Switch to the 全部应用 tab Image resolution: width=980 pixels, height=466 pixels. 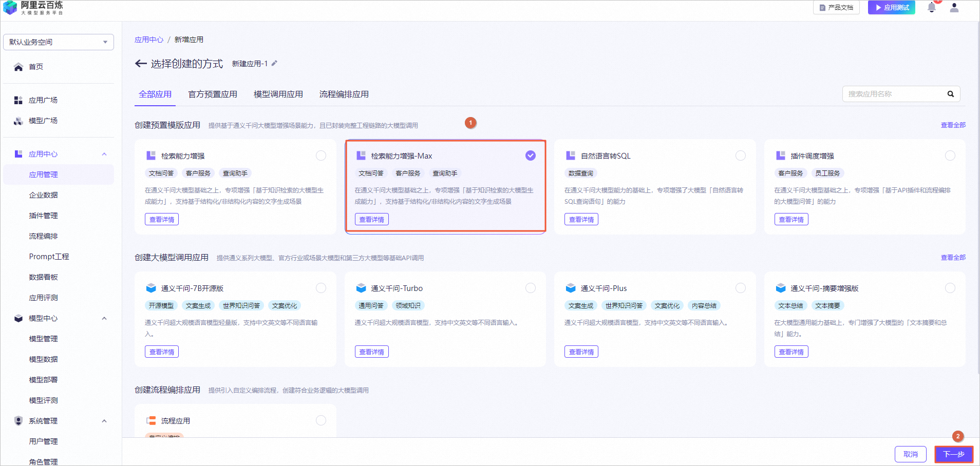pyautogui.click(x=155, y=94)
